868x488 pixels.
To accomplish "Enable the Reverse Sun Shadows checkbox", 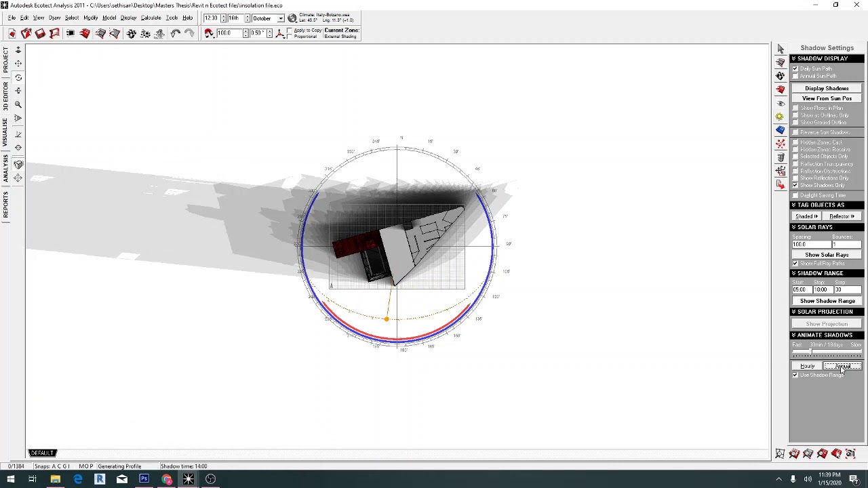I will click(x=795, y=132).
